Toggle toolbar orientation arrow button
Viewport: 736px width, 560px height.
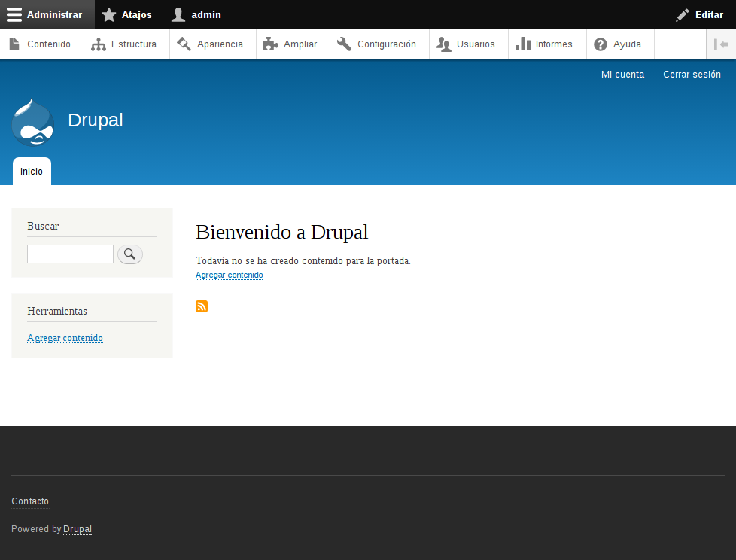point(721,44)
